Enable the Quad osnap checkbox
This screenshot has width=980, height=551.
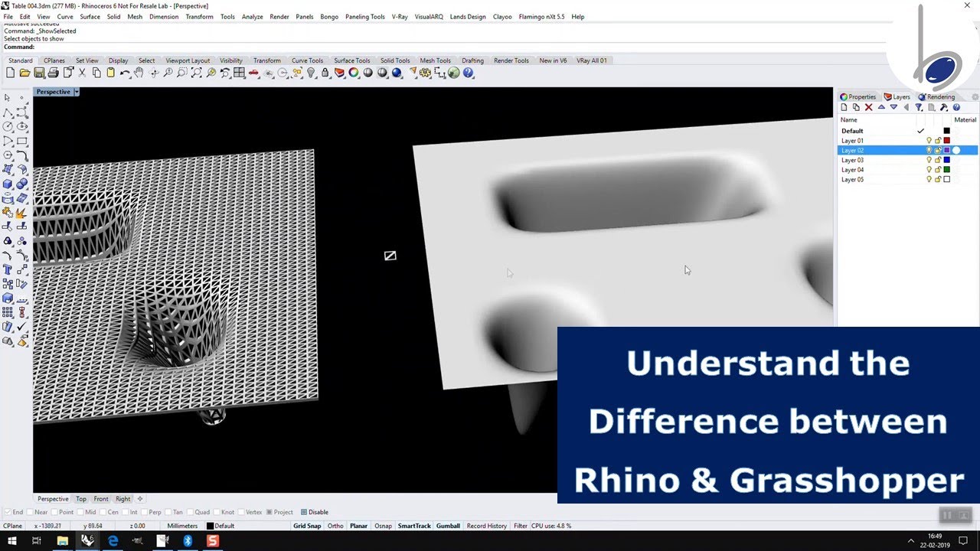pos(190,512)
